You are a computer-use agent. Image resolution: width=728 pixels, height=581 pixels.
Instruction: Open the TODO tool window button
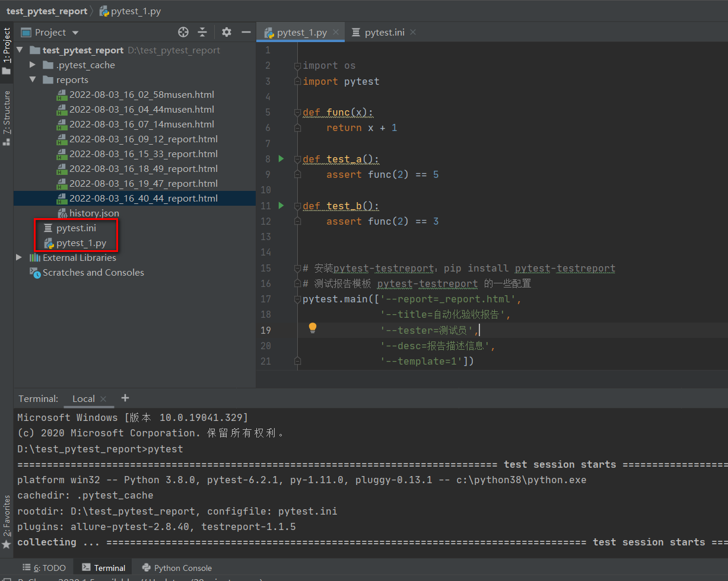pyautogui.click(x=44, y=568)
